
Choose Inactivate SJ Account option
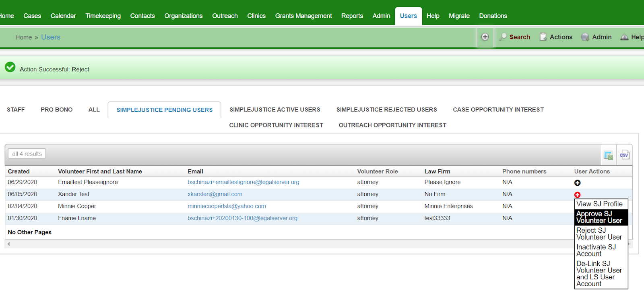click(x=601, y=250)
